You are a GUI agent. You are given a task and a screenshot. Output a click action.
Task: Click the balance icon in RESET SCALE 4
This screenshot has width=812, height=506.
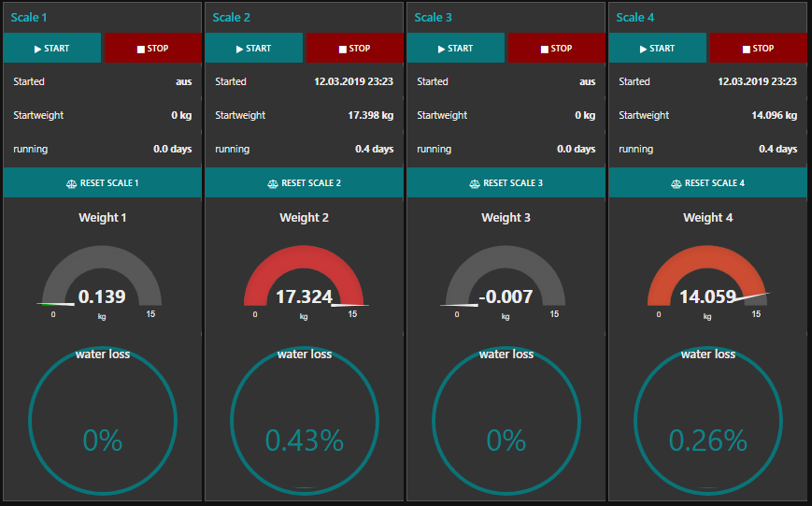[677, 183]
